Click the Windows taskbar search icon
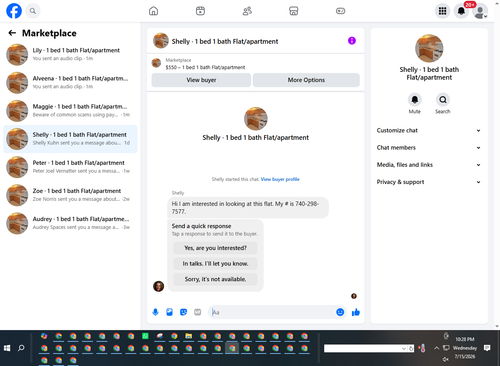 (x=21, y=348)
